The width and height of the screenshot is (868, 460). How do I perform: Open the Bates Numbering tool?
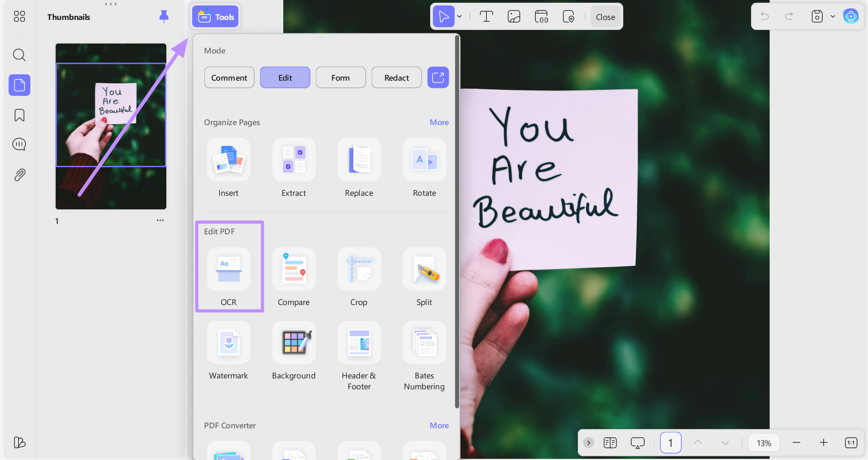tap(424, 356)
